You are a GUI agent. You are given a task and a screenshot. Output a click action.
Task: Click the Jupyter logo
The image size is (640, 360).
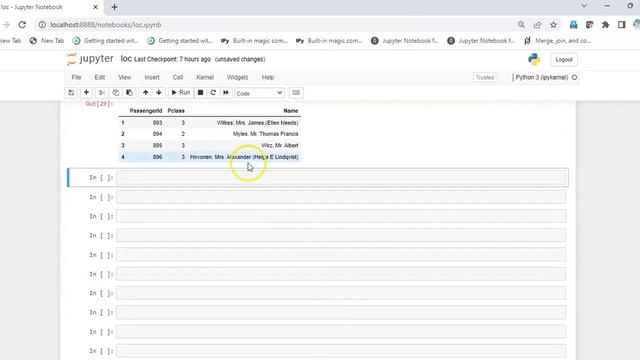coord(90,59)
